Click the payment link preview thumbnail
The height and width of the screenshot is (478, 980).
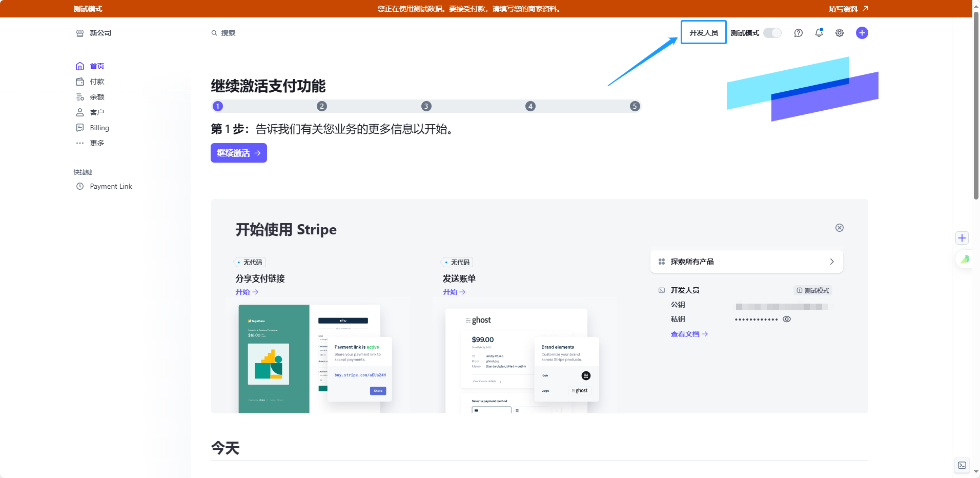click(x=315, y=359)
